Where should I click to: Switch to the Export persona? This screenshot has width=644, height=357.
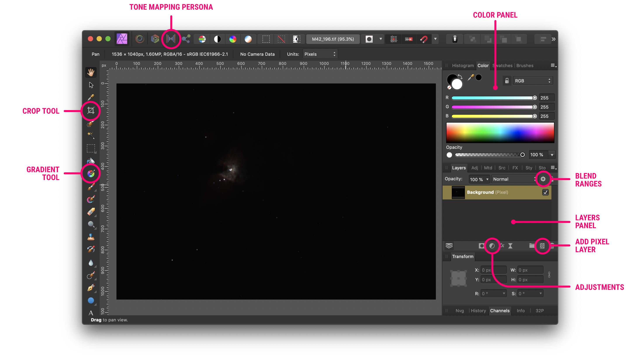[x=186, y=39]
